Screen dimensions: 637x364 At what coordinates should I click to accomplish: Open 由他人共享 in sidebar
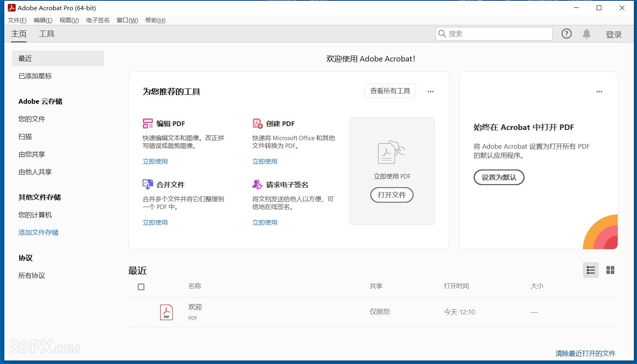pyautogui.click(x=35, y=172)
